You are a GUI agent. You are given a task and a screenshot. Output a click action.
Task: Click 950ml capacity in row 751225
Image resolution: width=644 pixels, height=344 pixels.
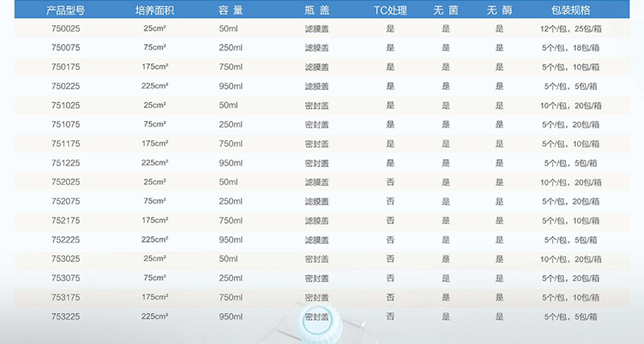click(231, 163)
